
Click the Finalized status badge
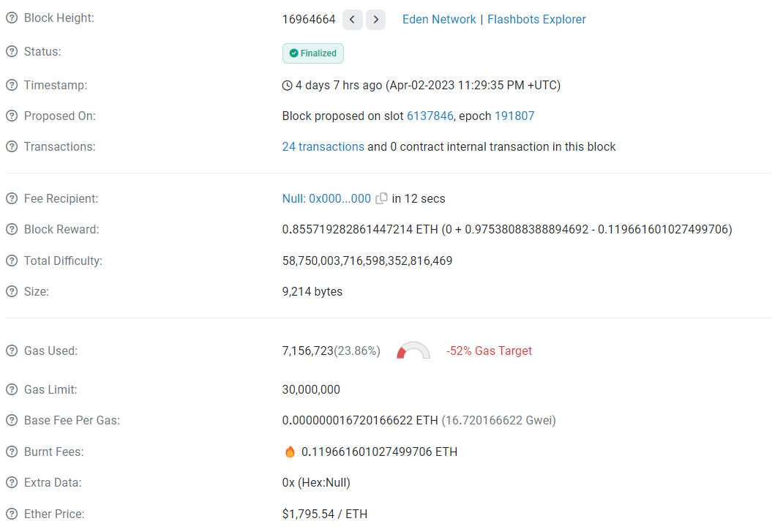click(312, 53)
